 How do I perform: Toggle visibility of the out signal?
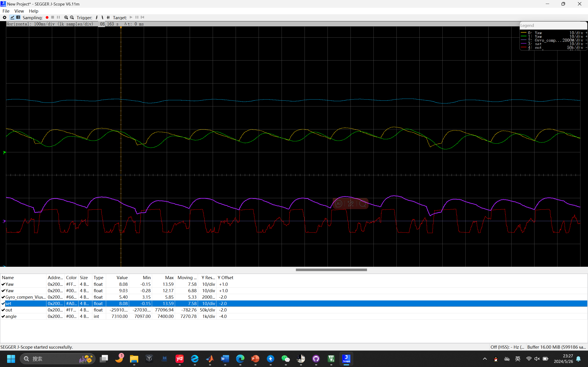pos(3,310)
